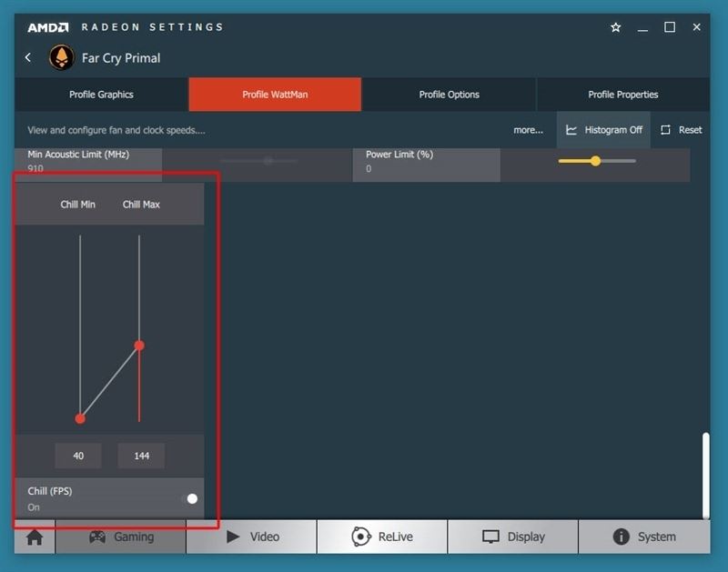This screenshot has height=572, width=728.
Task: Toggle Histogram Off button
Action: pyautogui.click(x=603, y=130)
